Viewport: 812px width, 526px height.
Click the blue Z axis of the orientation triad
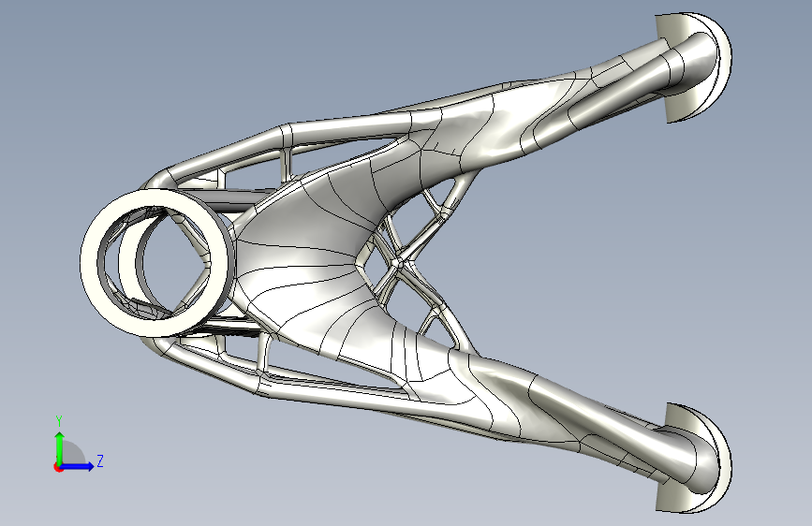pos(78,466)
